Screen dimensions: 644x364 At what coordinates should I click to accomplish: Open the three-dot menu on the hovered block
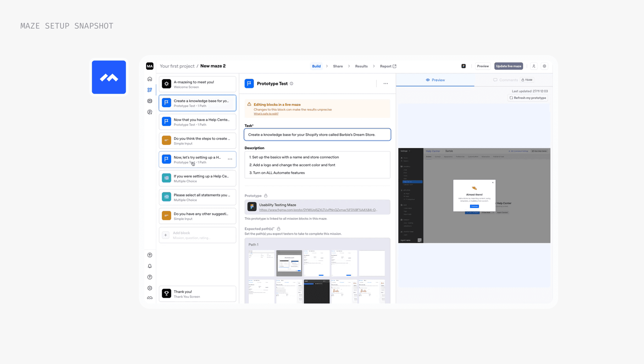[230, 159]
